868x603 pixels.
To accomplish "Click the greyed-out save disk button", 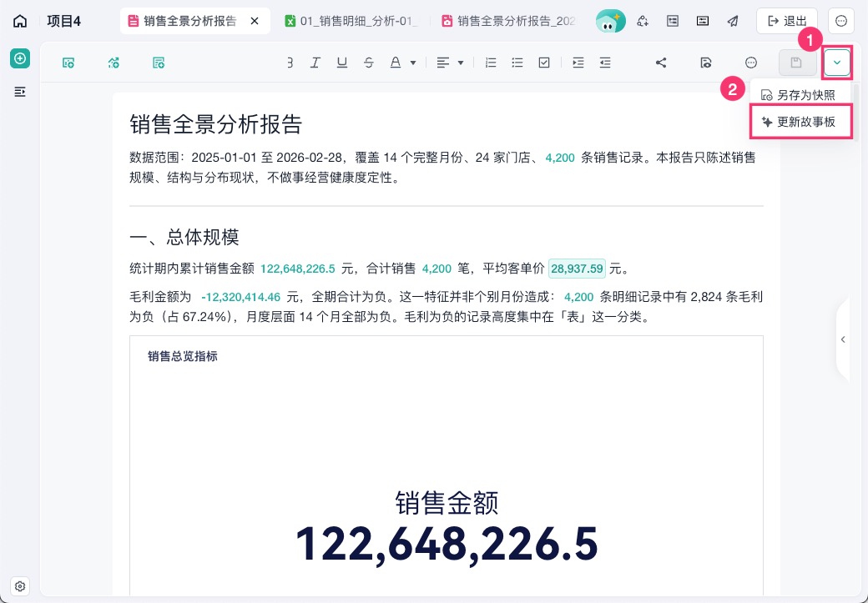I will point(797,63).
